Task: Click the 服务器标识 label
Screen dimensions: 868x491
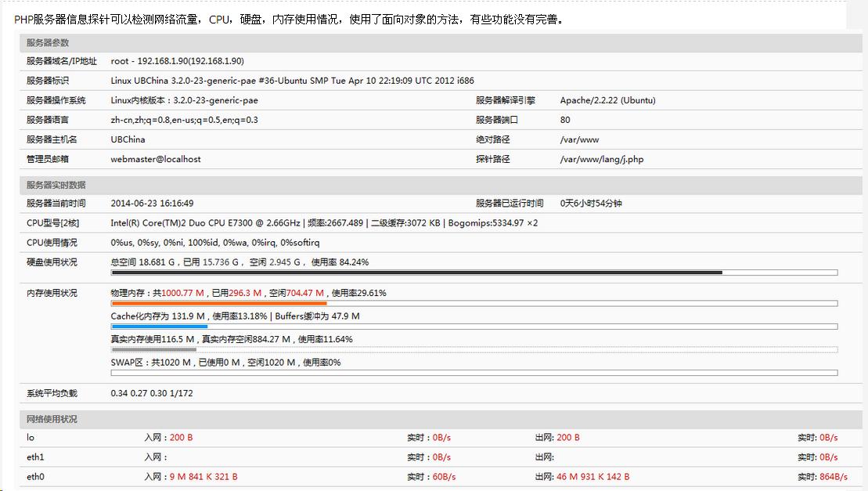Action: pos(48,81)
